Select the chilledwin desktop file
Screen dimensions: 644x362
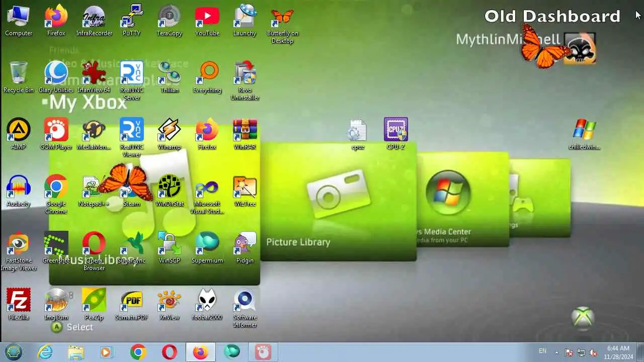(584, 134)
